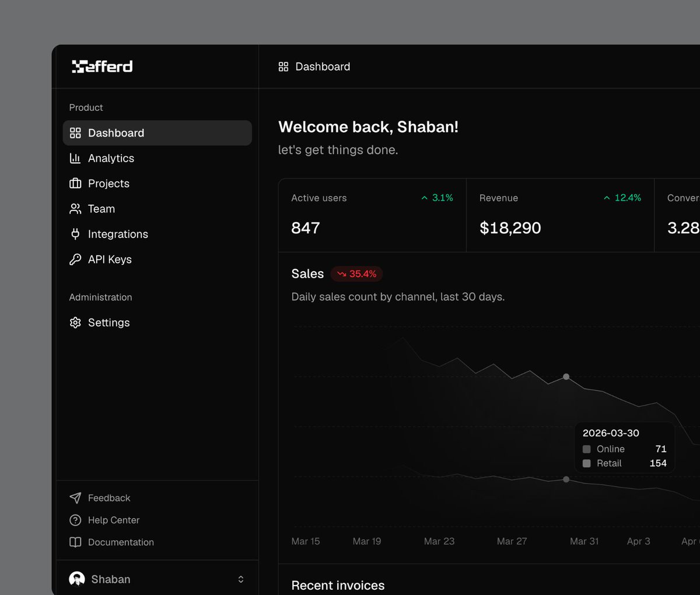Open Settings under Administration
The image size is (700, 595).
(157, 323)
